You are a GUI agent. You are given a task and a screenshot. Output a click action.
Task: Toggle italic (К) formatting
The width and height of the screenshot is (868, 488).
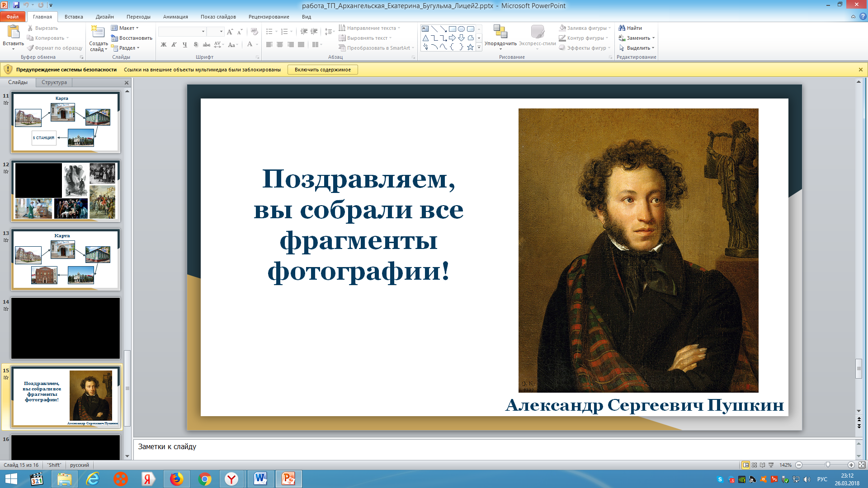(x=174, y=45)
